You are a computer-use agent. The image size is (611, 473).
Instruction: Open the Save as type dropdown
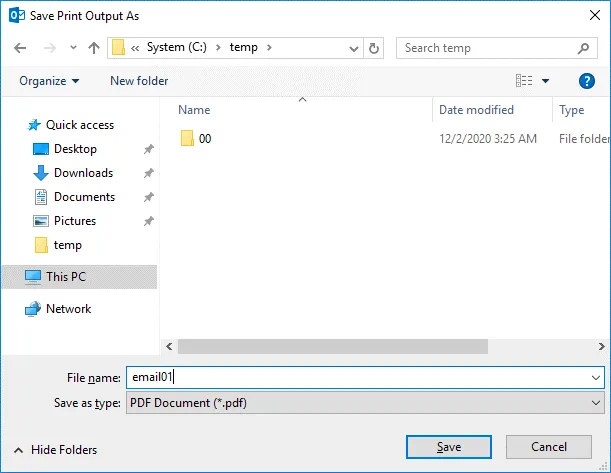coord(365,402)
